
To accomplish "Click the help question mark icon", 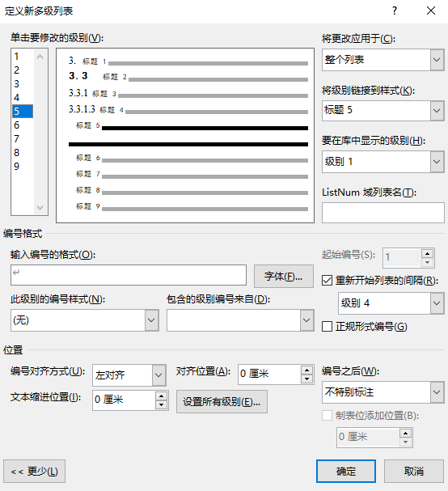I will pos(395,11).
